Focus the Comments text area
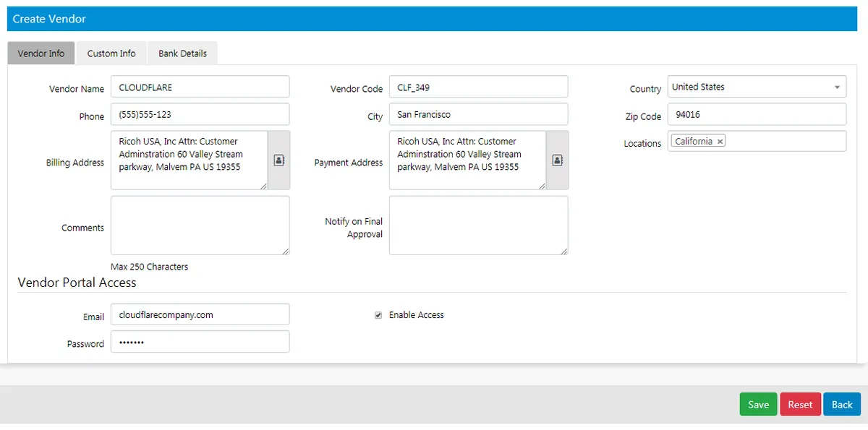 click(200, 225)
